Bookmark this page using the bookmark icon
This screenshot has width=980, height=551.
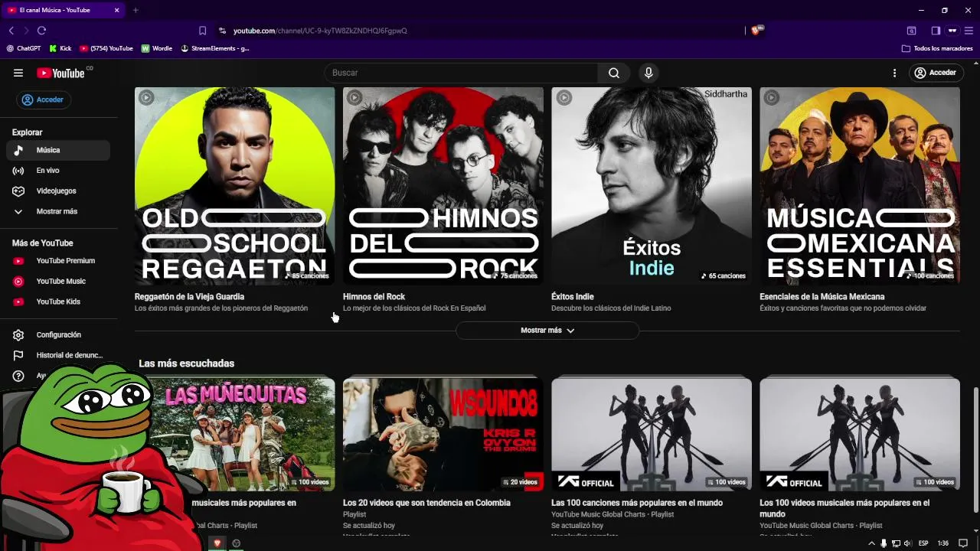tap(202, 31)
